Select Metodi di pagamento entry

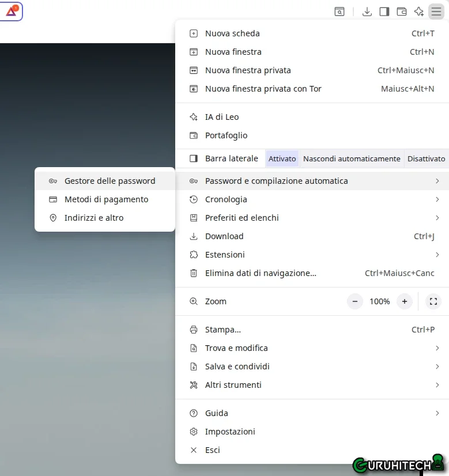pyautogui.click(x=106, y=199)
